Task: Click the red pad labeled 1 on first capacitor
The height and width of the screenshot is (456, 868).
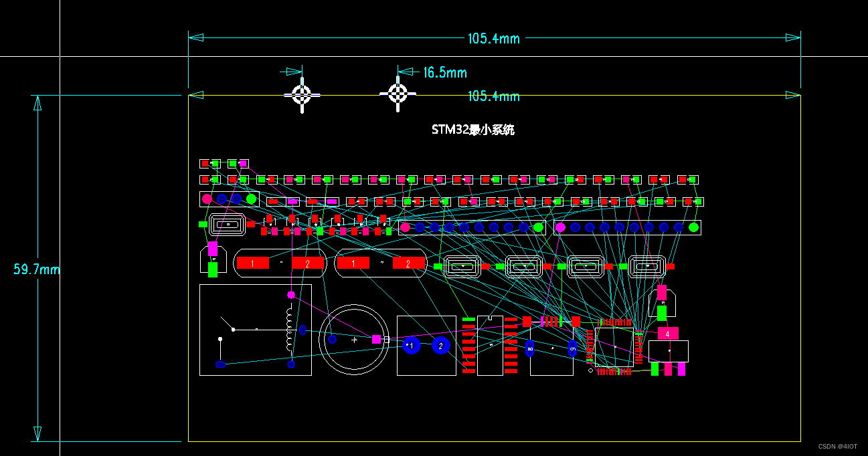Action: (252, 262)
